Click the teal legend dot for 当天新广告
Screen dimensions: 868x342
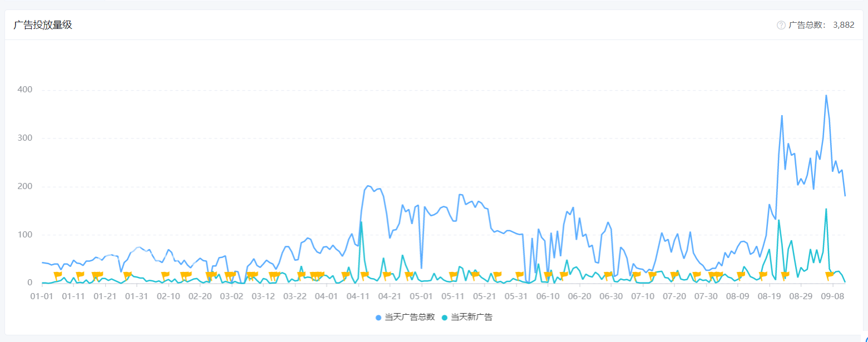point(444,318)
